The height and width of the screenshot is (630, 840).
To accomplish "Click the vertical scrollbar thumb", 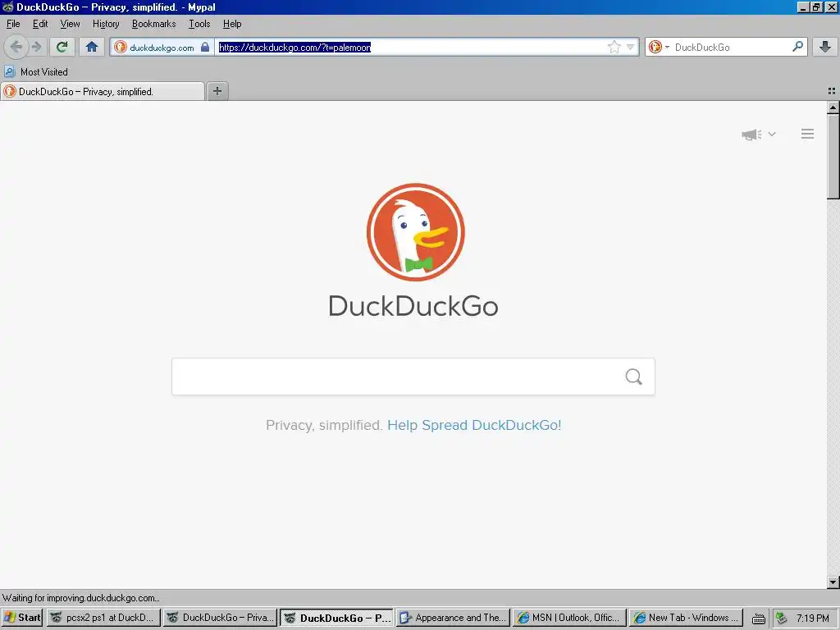I will (833, 157).
